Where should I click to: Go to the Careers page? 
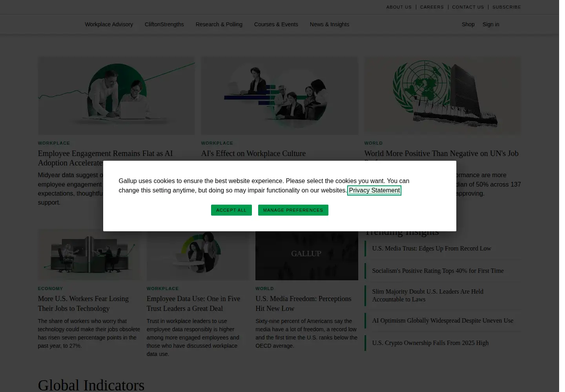click(432, 7)
